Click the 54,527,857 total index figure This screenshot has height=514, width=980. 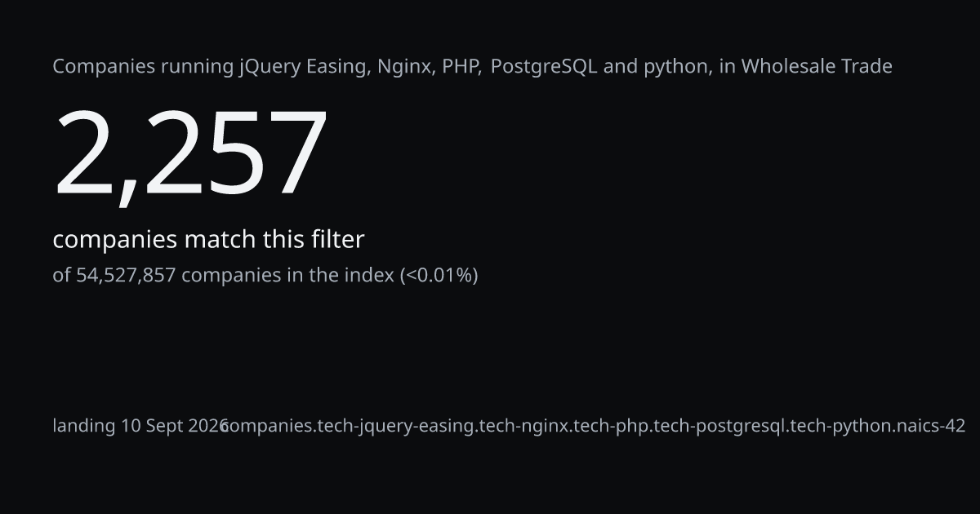click(126, 276)
